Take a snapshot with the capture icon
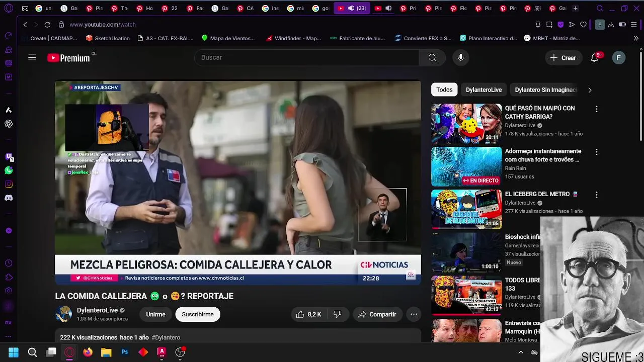This screenshot has height=362, width=644. 549,24
